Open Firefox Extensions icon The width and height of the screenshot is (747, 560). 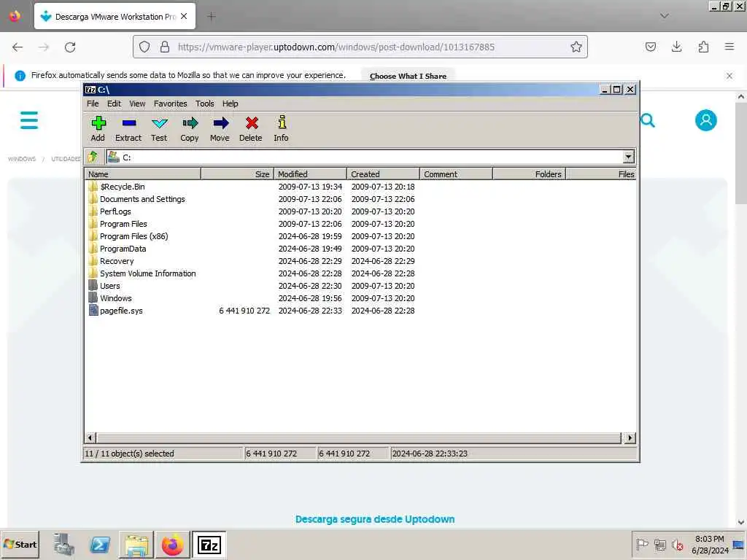click(703, 47)
